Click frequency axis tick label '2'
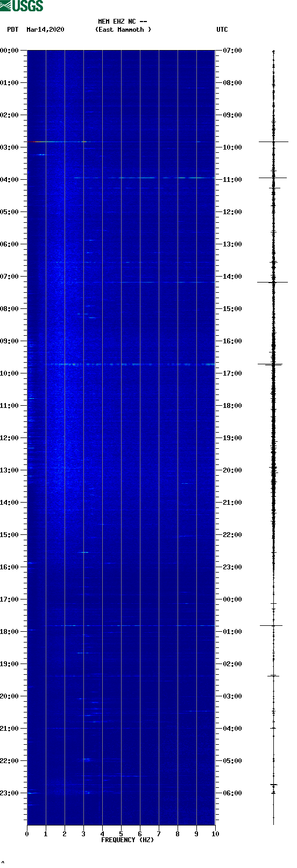 pos(65,834)
